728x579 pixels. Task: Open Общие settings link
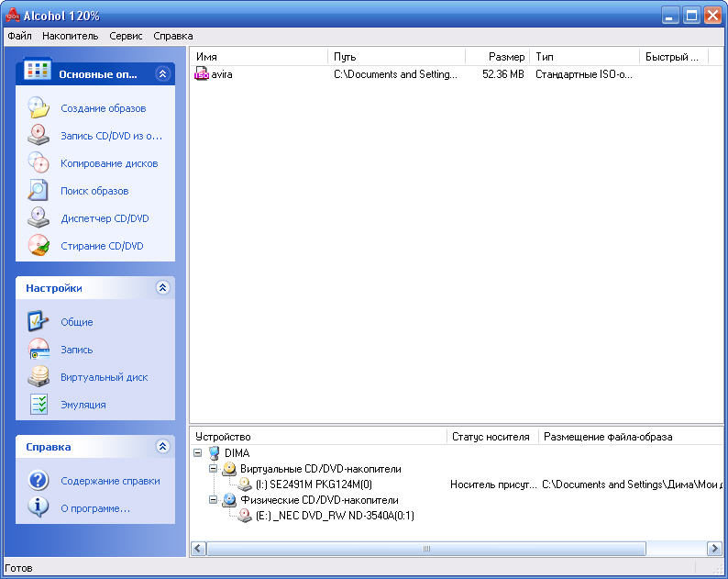77,322
